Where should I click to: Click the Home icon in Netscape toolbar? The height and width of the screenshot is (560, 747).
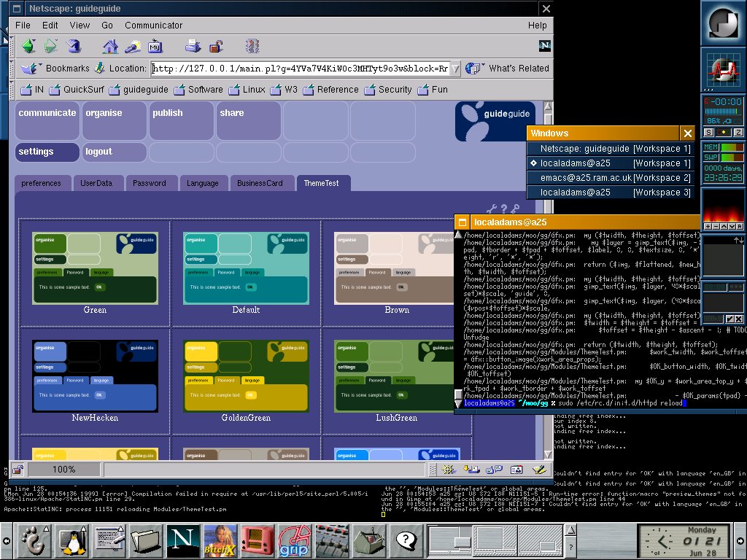tap(110, 47)
